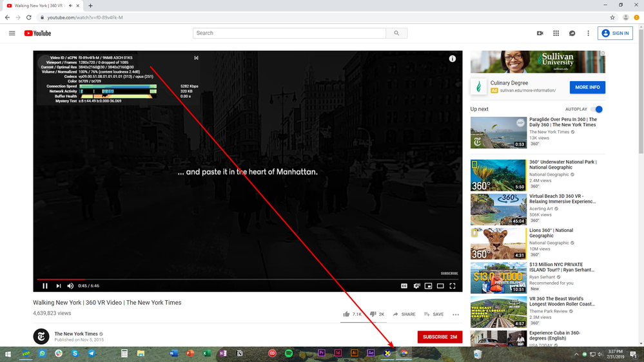This screenshot has height=362, width=644.
Task: Close the stats for nerds panel
Action: click(197, 58)
